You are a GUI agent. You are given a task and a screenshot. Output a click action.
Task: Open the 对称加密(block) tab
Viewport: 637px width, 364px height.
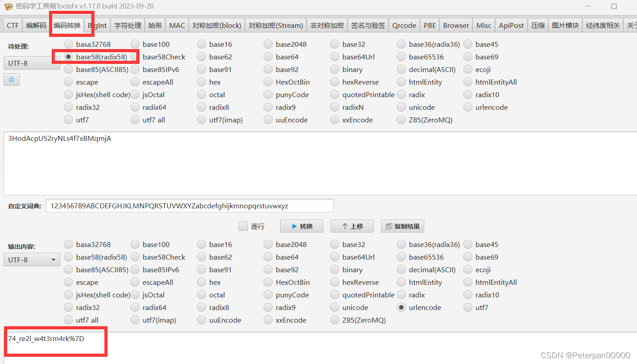pos(217,25)
